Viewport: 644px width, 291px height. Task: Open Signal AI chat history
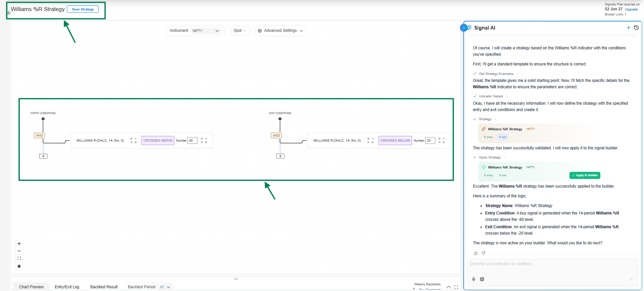tap(636, 28)
